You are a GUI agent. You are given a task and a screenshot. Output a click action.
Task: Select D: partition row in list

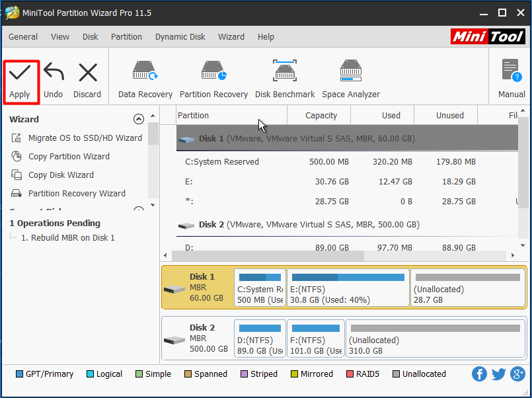(347, 247)
